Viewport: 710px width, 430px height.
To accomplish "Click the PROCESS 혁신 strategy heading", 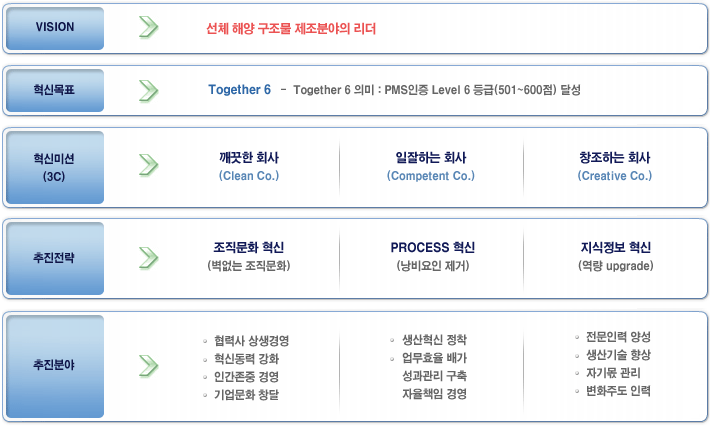I will (433, 248).
